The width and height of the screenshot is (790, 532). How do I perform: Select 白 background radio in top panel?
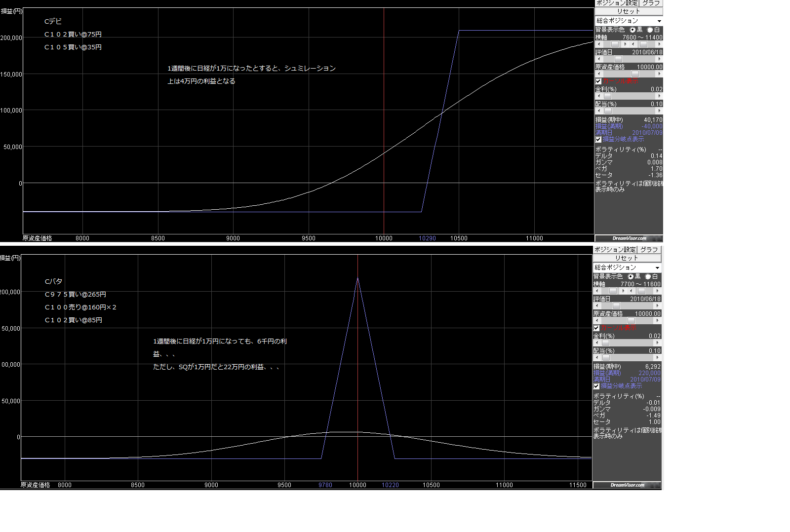click(650, 30)
